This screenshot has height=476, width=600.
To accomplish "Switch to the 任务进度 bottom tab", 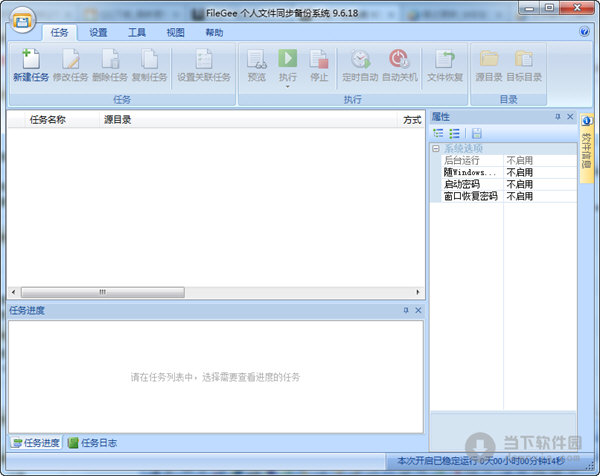I will (x=36, y=443).
